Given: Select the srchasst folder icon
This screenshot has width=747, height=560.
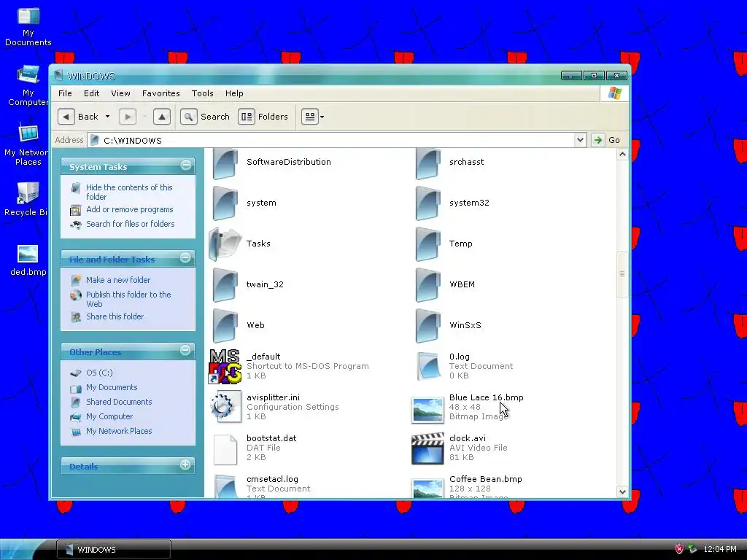Looking at the screenshot, I should [x=427, y=163].
